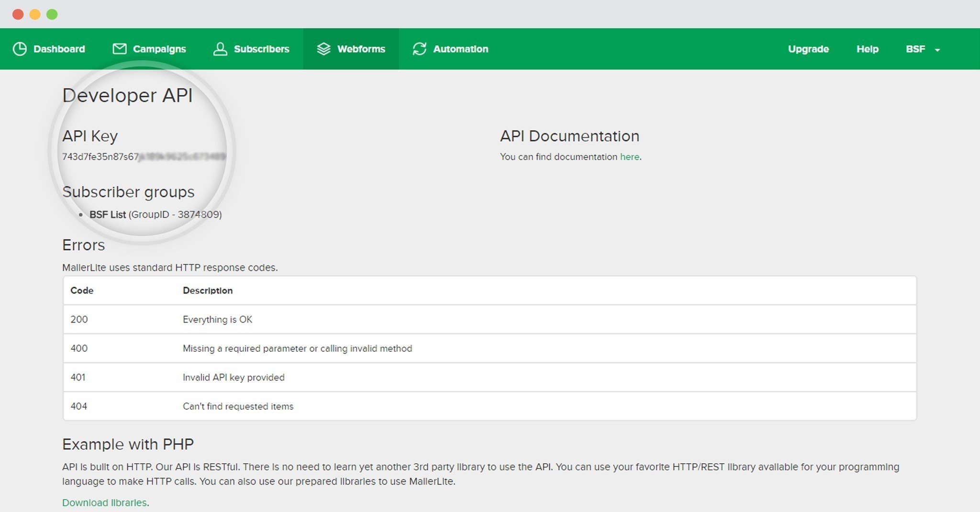Select the BSF List subscriber group
This screenshot has width=980, height=512.
[108, 214]
